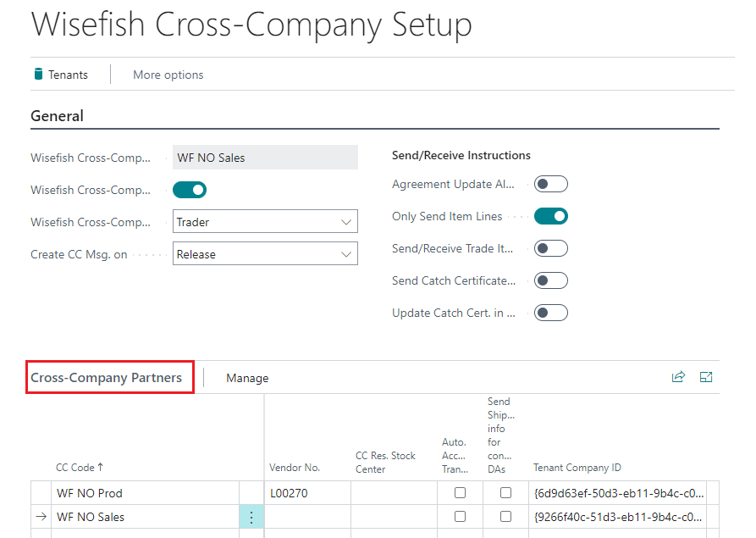Open More options menu
The image size is (756, 538).
(x=168, y=75)
